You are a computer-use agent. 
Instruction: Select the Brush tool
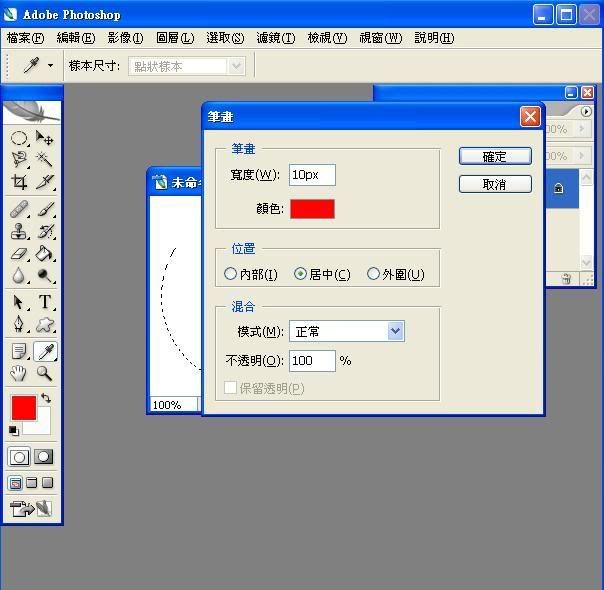44,209
